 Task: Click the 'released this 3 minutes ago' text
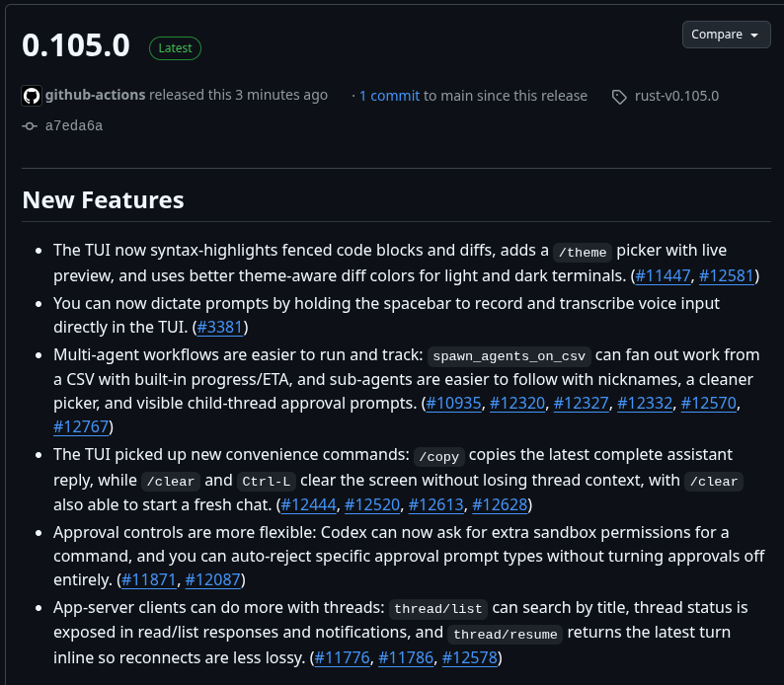[x=239, y=95]
